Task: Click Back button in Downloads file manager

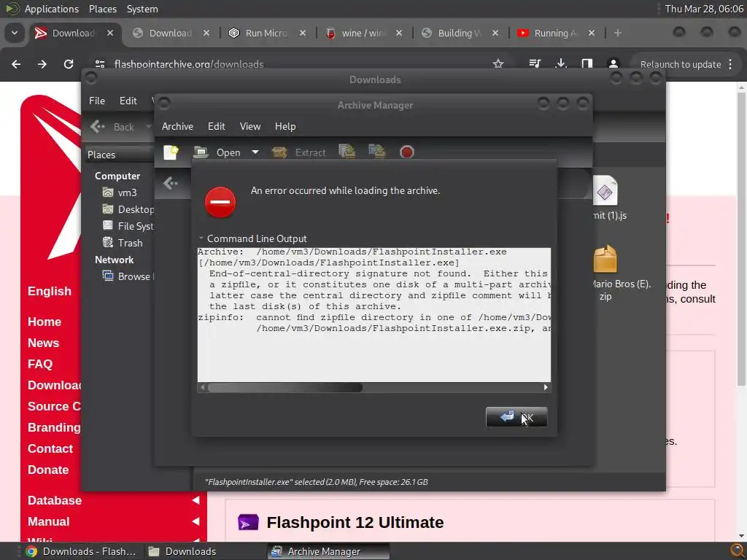Action: pyautogui.click(x=113, y=127)
